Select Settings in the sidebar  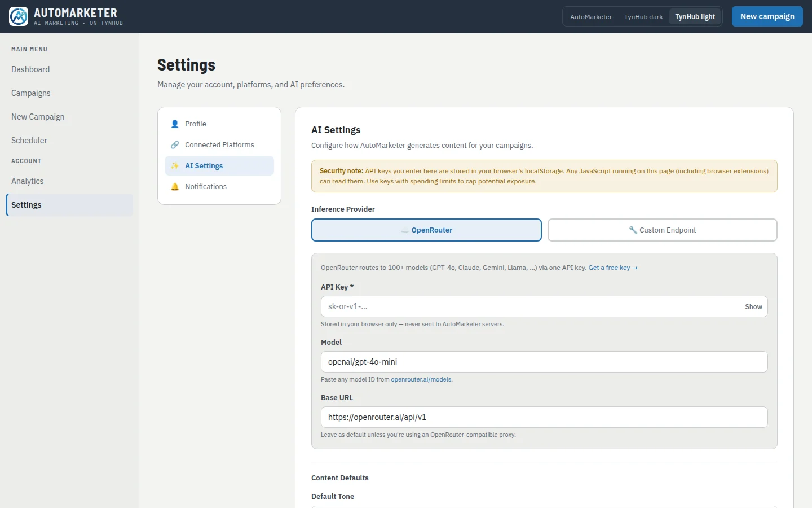click(69, 205)
